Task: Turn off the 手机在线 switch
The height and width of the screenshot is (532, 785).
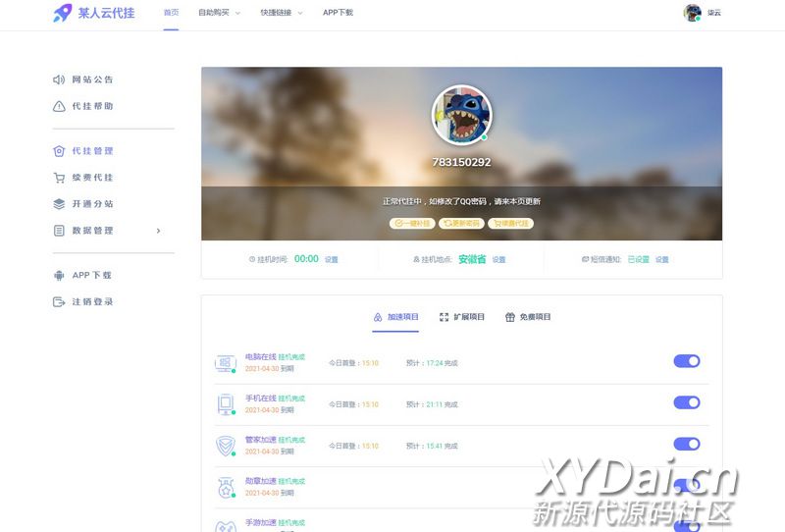Action: (x=686, y=402)
